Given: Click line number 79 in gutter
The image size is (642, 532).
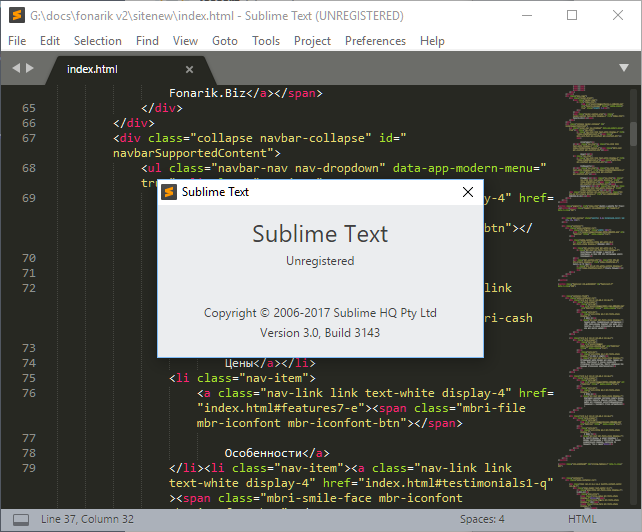Looking at the screenshot, I should tap(29, 468).
